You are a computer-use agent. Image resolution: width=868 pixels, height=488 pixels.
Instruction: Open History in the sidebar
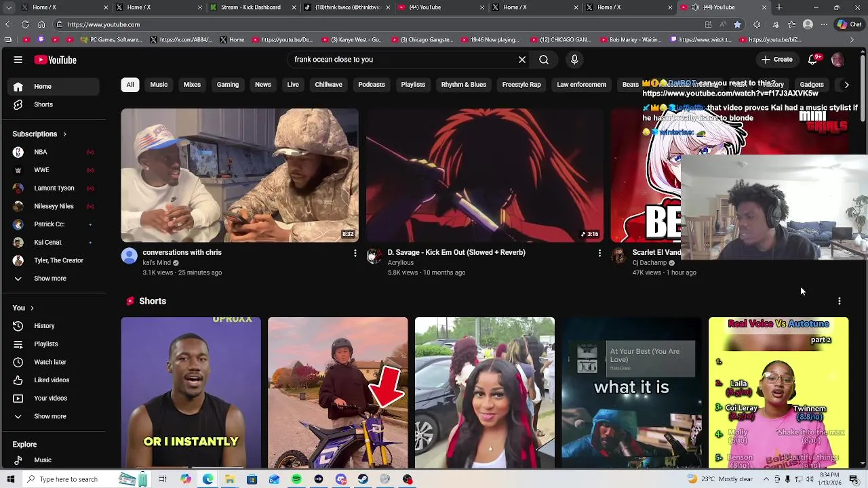(x=54, y=326)
